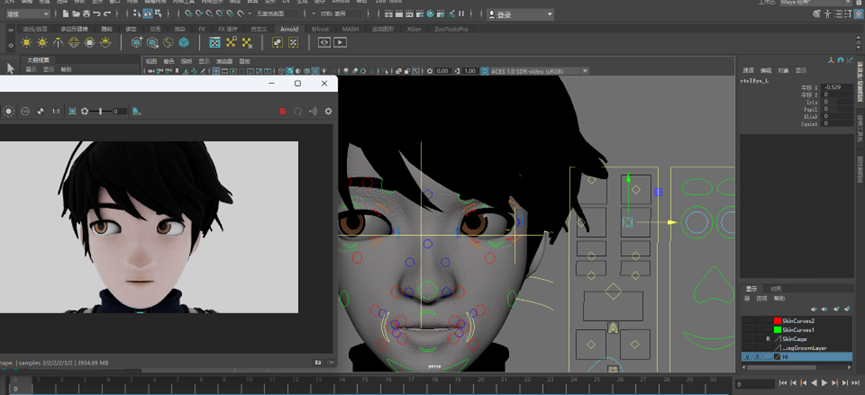
Task: Refresh the render in the render window
Action: click(298, 111)
